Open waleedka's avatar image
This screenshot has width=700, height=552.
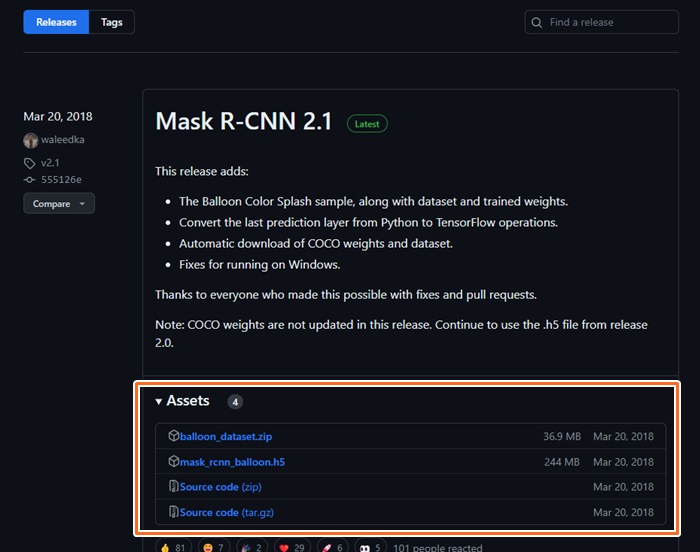(31, 140)
